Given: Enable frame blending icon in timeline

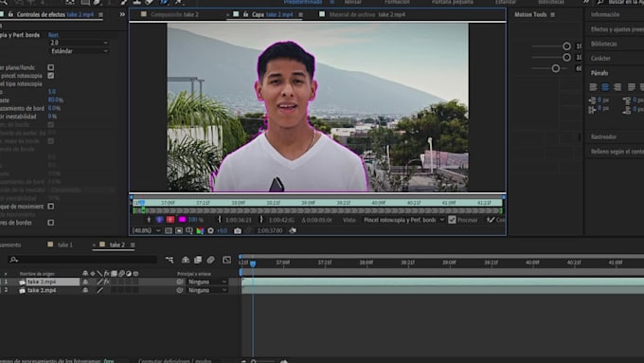Looking at the screenshot, I should [198, 260].
